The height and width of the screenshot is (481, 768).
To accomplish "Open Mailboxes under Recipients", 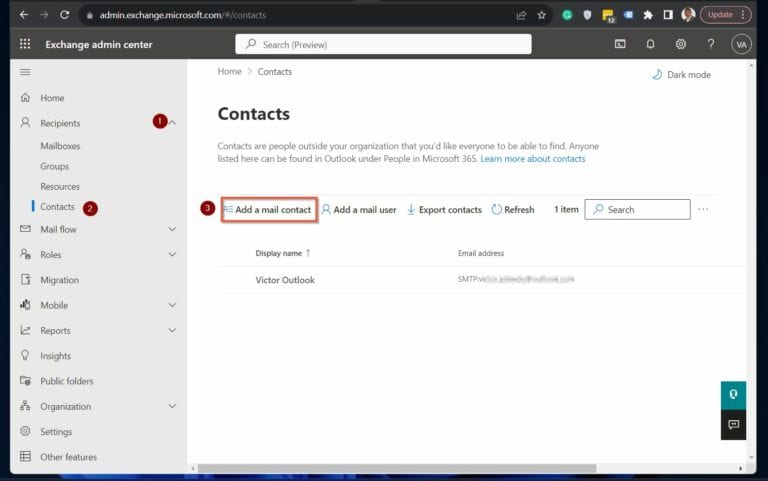I will click(60, 146).
